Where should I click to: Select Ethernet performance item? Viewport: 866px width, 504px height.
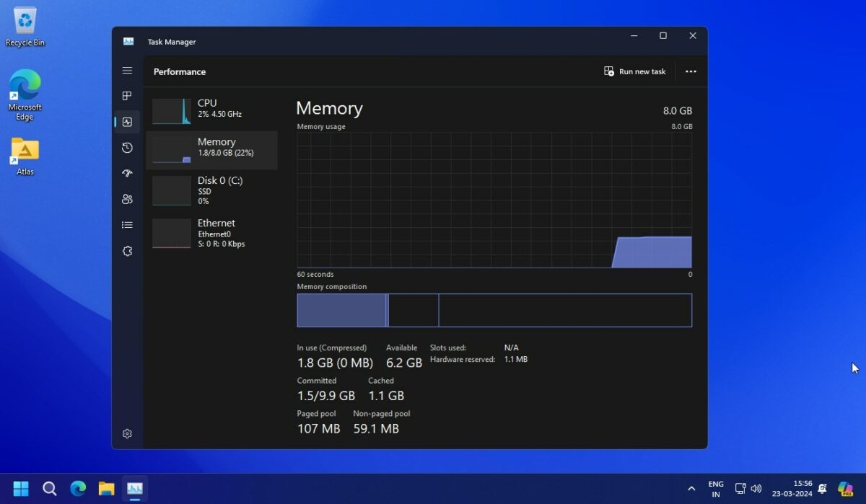[211, 233]
